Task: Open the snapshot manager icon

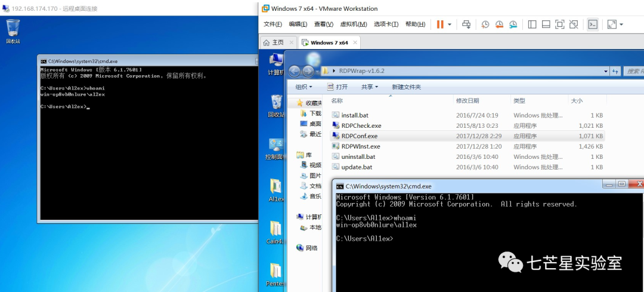Action: click(513, 24)
